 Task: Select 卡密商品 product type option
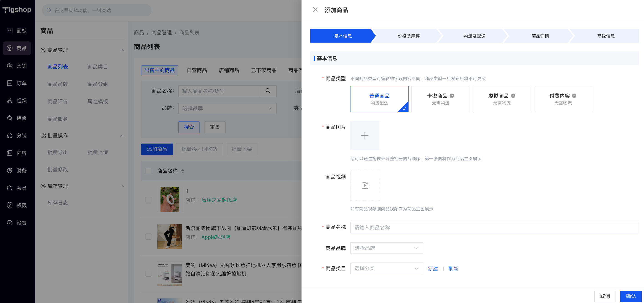pos(440,99)
